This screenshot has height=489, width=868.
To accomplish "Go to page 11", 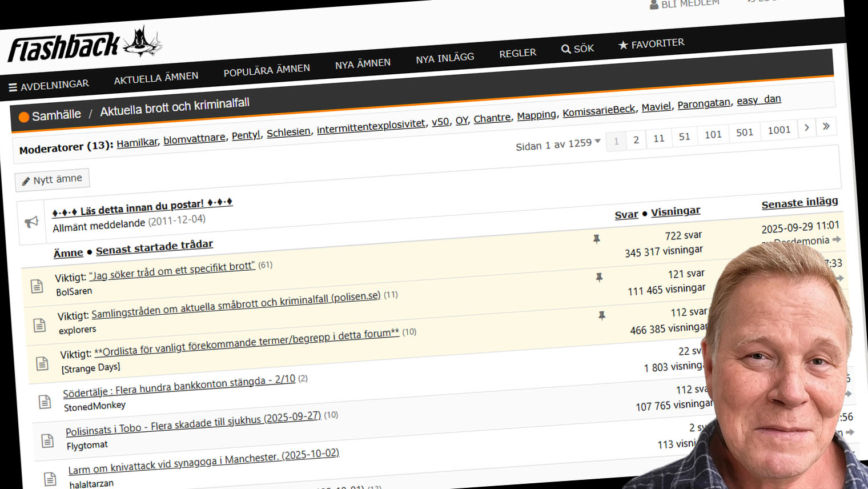I will 658,138.
